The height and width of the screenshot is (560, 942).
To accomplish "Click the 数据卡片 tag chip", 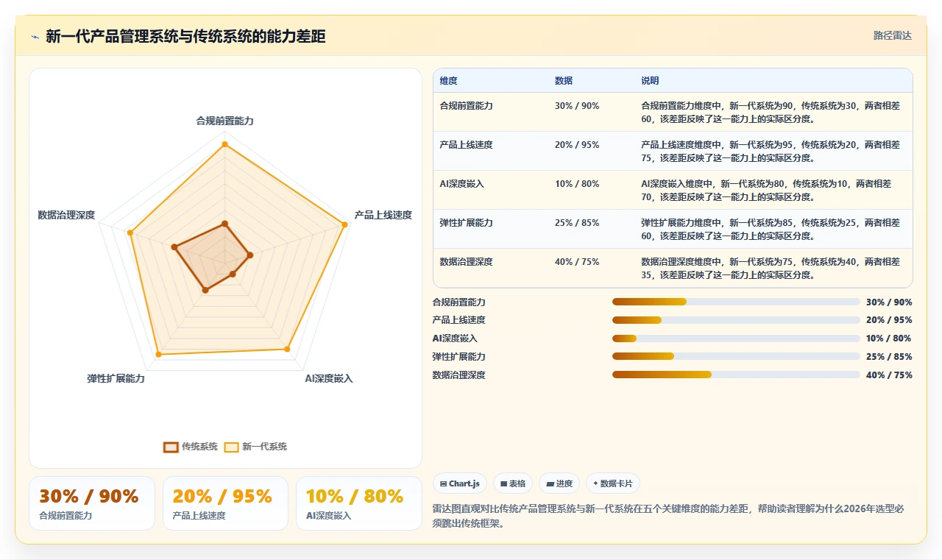I will click(x=613, y=483).
